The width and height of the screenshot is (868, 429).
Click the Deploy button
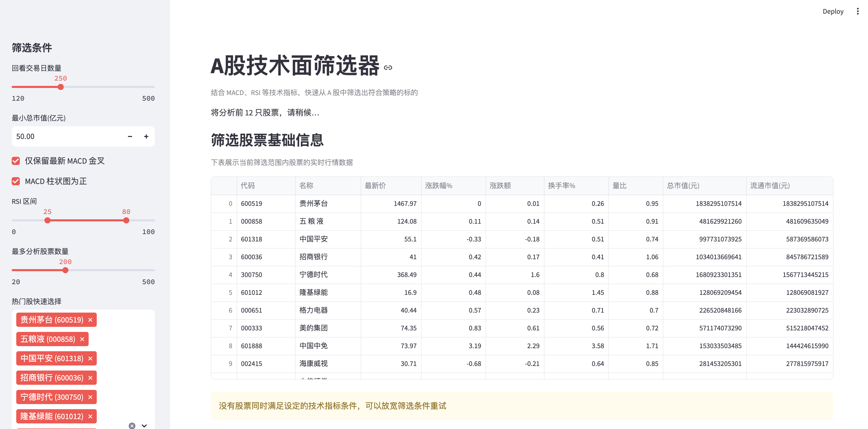833,11
